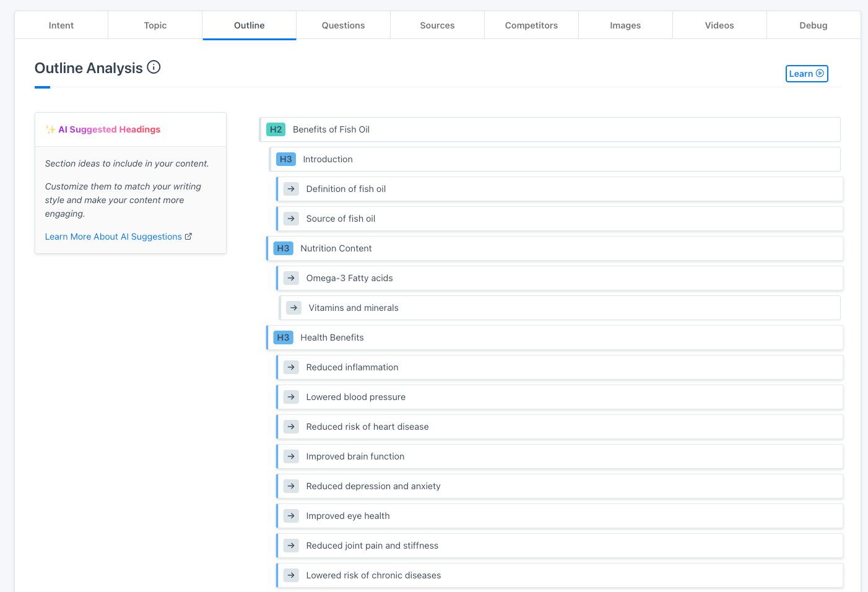The width and height of the screenshot is (868, 592).
Task: Go to the Sources tab
Action: click(x=437, y=25)
